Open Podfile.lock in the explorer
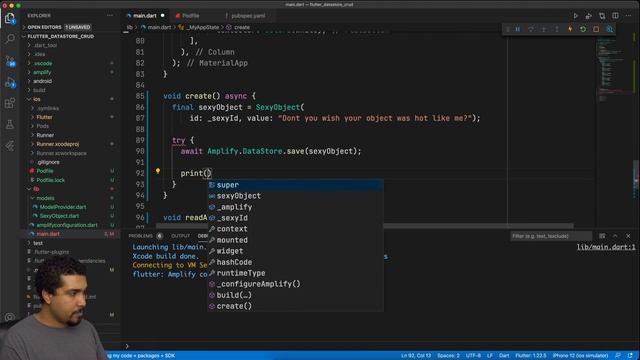The image size is (640, 360). (x=51, y=180)
